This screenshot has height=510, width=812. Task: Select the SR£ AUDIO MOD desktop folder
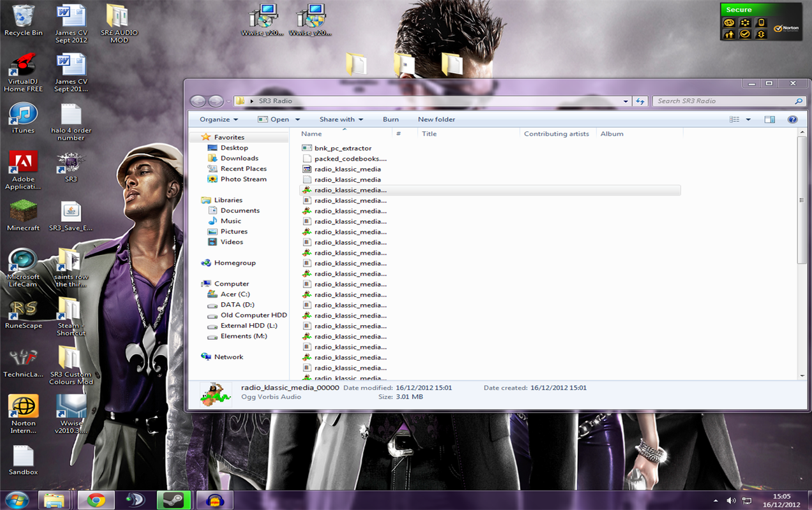(119, 24)
